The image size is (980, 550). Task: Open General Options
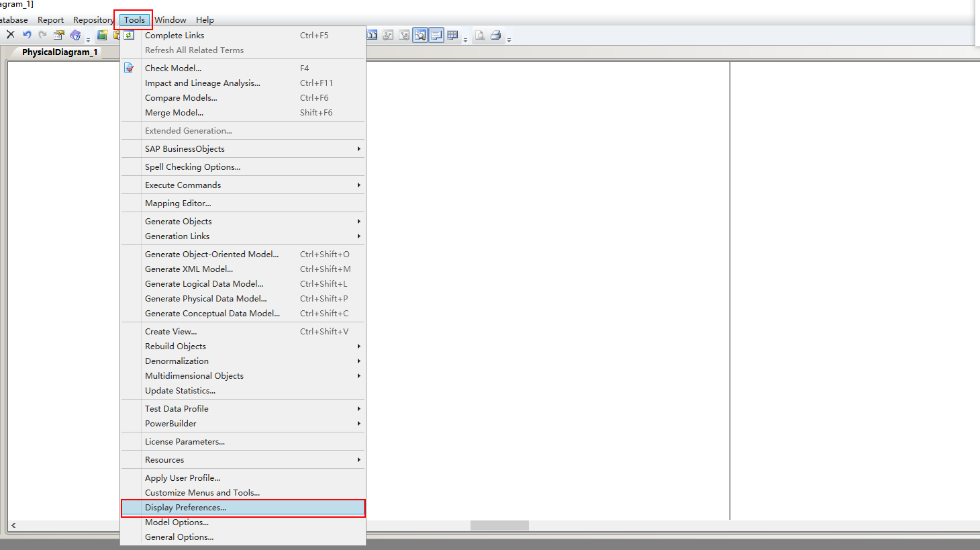(243, 537)
